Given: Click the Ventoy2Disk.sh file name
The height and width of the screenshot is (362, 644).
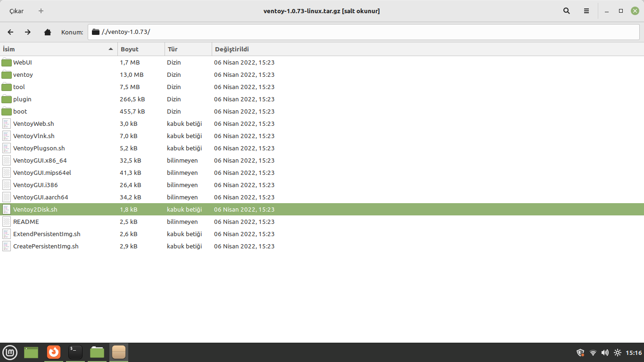Looking at the screenshot, I should point(35,209).
